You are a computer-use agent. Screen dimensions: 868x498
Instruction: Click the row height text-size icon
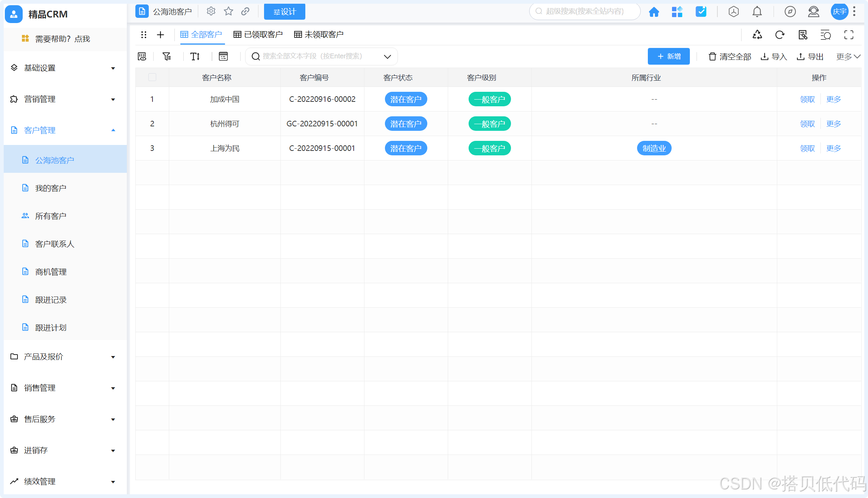(x=195, y=56)
